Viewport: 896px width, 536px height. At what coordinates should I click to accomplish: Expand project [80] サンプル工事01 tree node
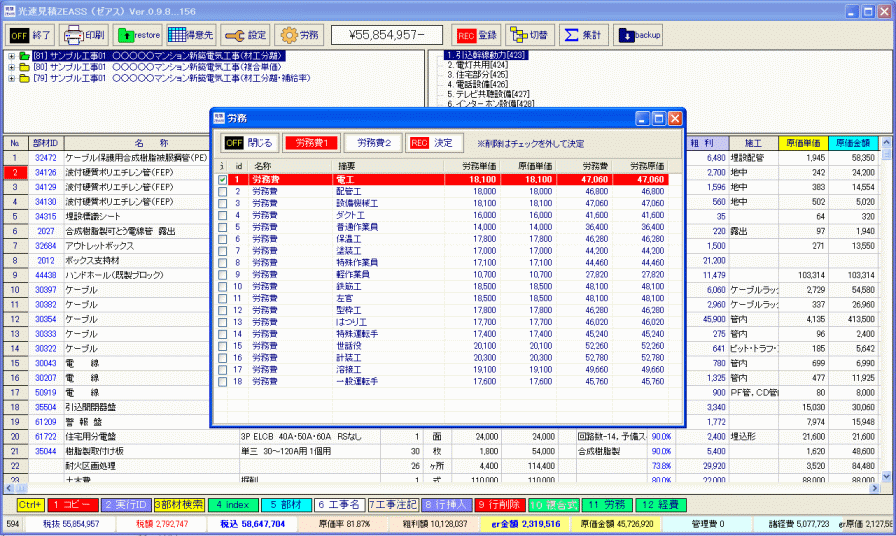(x=11, y=67)
